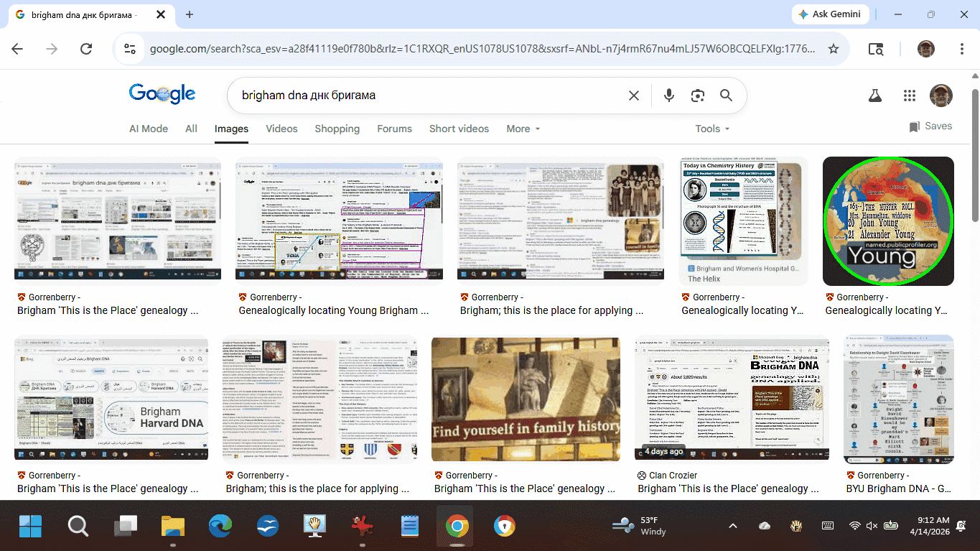Reload the current page

86,49
